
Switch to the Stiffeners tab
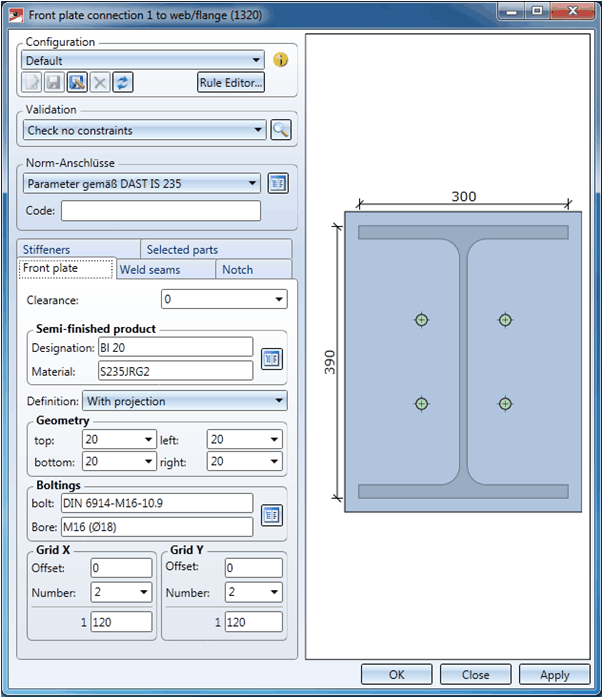pyautogui.click(x=79, y=249)
